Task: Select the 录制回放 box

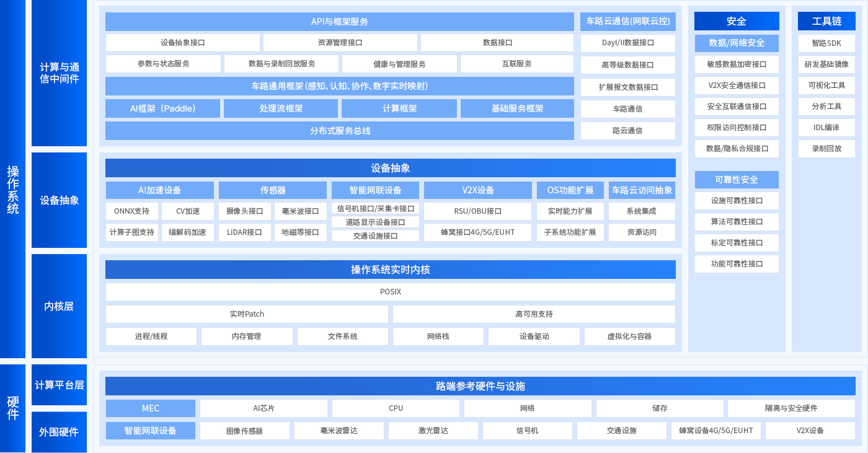Action: (x=826, y=149)
